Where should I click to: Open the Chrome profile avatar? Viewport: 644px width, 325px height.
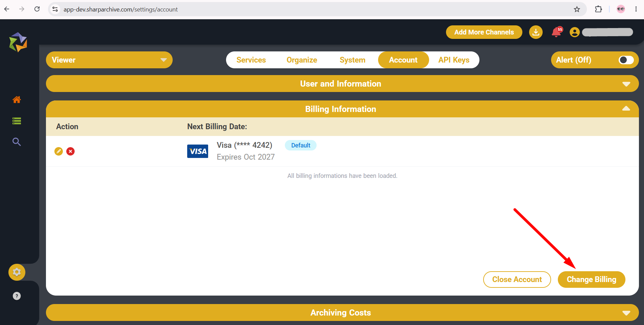click(x=621, y=9)
